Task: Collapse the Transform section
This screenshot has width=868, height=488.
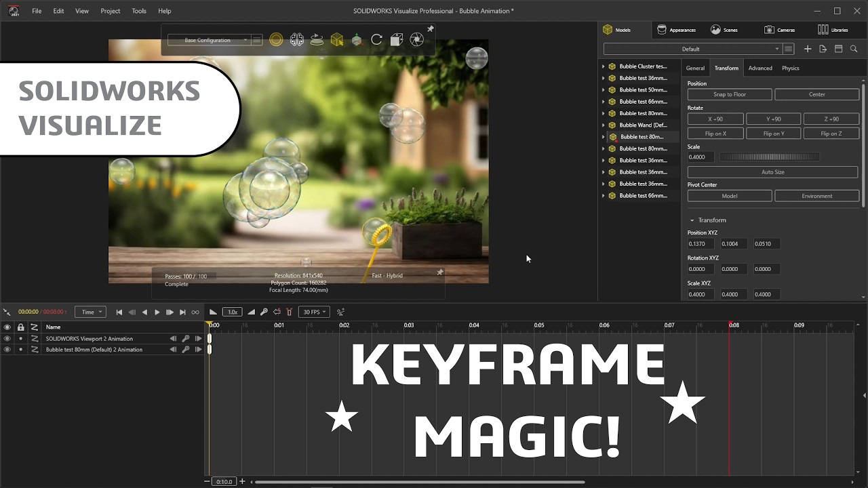Action: pyautogui.click(x=692, y=220)
